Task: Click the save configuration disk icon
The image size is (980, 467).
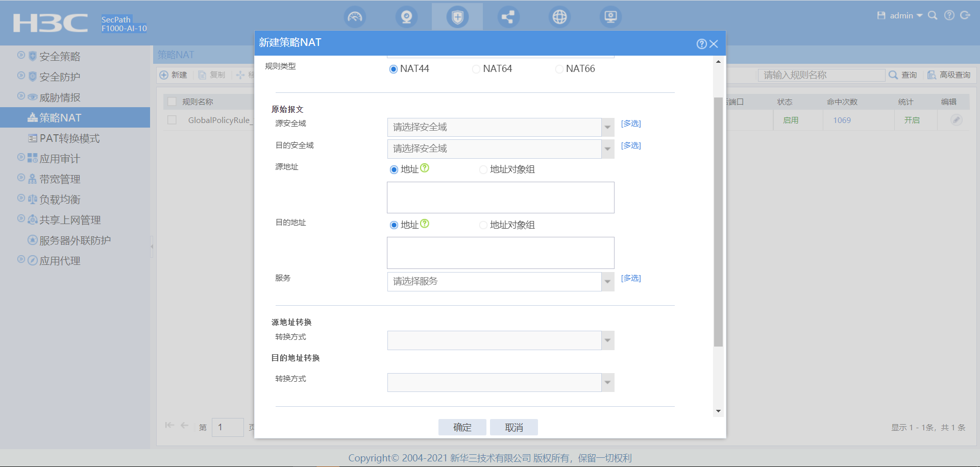Action: pos(881,15)
